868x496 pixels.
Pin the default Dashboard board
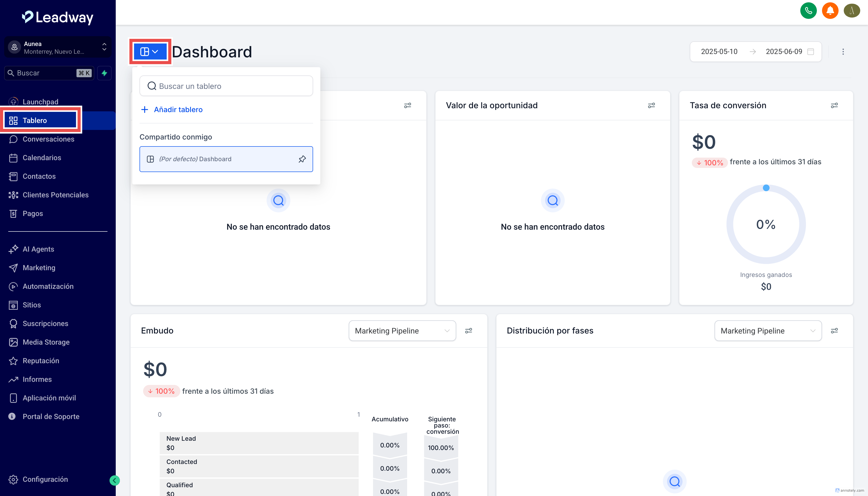pyautogui.click(x=302, y=159)
